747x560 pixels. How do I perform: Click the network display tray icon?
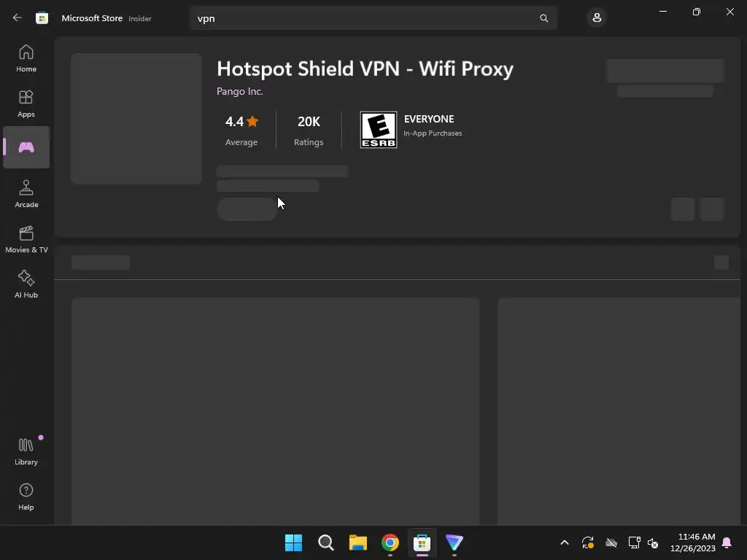point(634,542)
